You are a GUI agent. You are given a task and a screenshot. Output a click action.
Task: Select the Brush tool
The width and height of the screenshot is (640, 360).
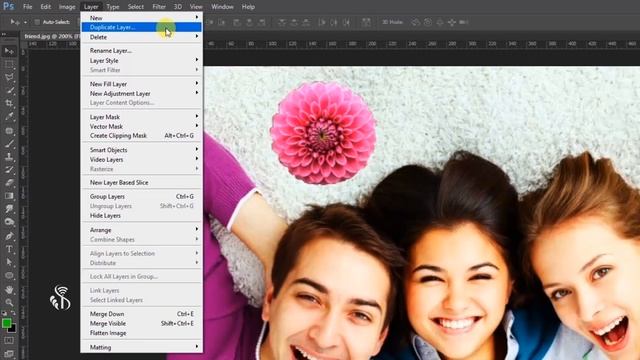click(x=9, y=144)
